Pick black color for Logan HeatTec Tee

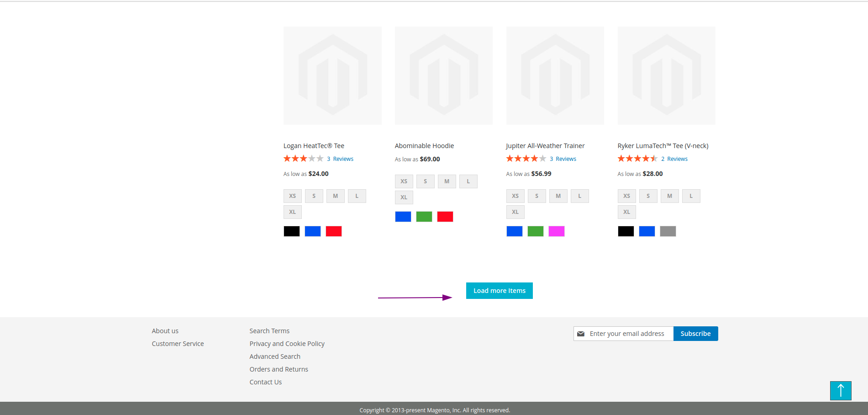coord(292,231)
